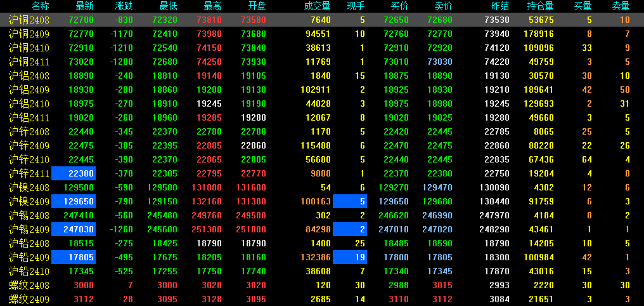
Task: Select the 沪铅2408 contract name
Action: coord(29,244)
